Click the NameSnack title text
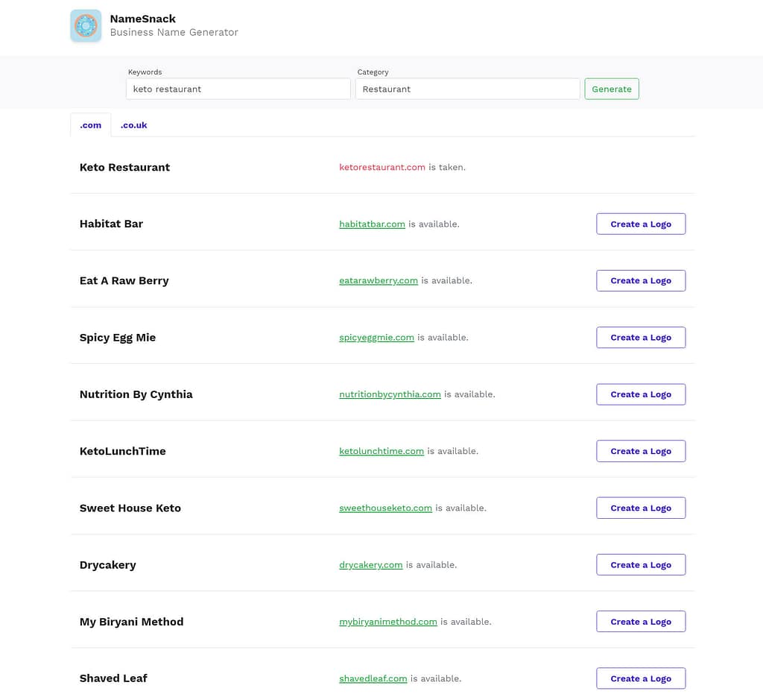The image size is (763, 700). click(x=143, y=19)
